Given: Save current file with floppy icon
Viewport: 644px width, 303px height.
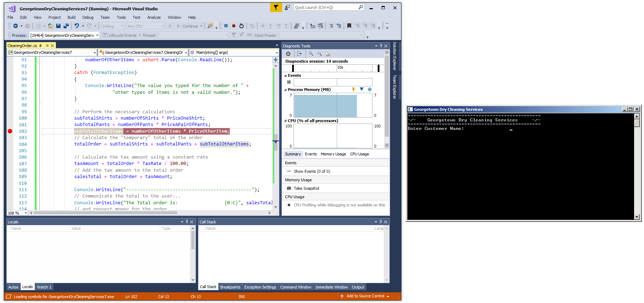Looking at the screenshot, I should click(58, 26).
